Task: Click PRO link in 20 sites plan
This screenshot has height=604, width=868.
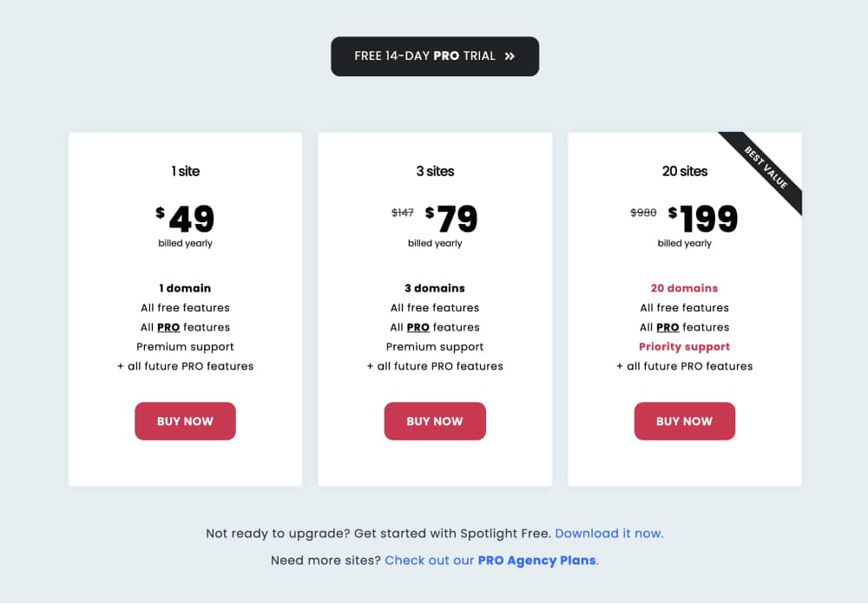Action: tap(667, 327)
